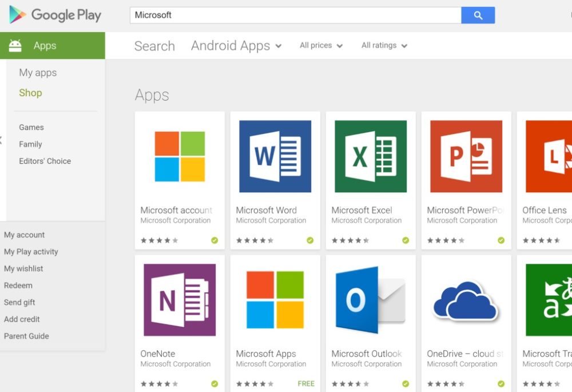The width and height of the screenshot is (572, 392).
Task: Open the OneDrive cloud app icon
Action: pos(466,300)
